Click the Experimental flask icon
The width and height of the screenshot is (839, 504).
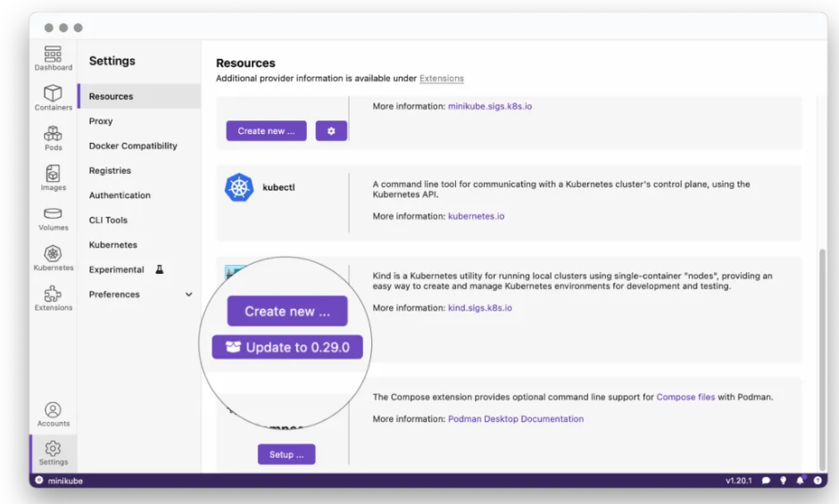point(160,269)
